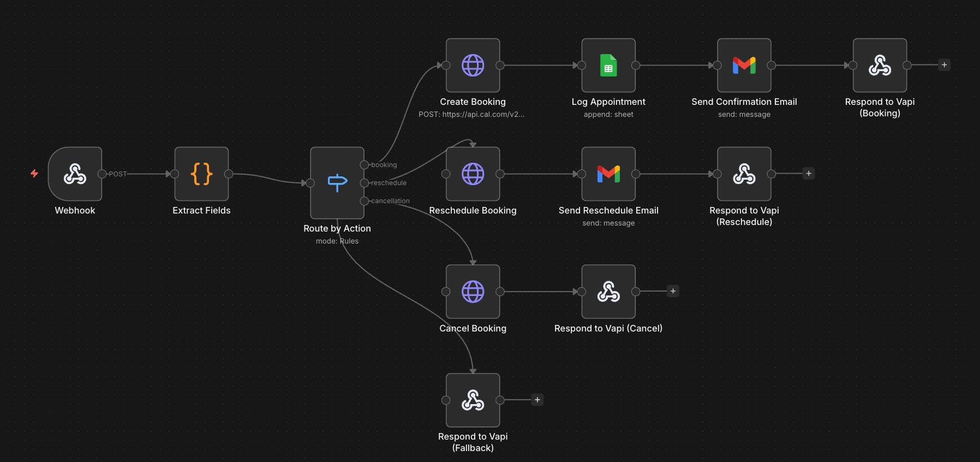Image resolution: width=980 pixels, height=462 pixels.
Task: Select the Respond to Vapi (Cancel) node
Action: point(608,292)
